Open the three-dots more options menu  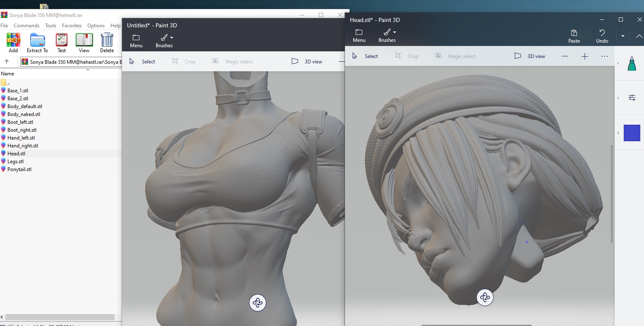605,56
